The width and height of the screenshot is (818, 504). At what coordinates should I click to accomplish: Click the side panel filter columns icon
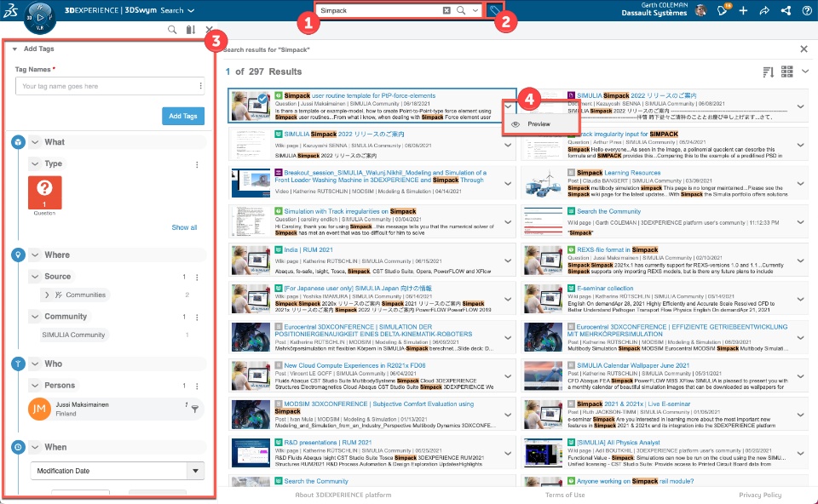tap(191, 30)
